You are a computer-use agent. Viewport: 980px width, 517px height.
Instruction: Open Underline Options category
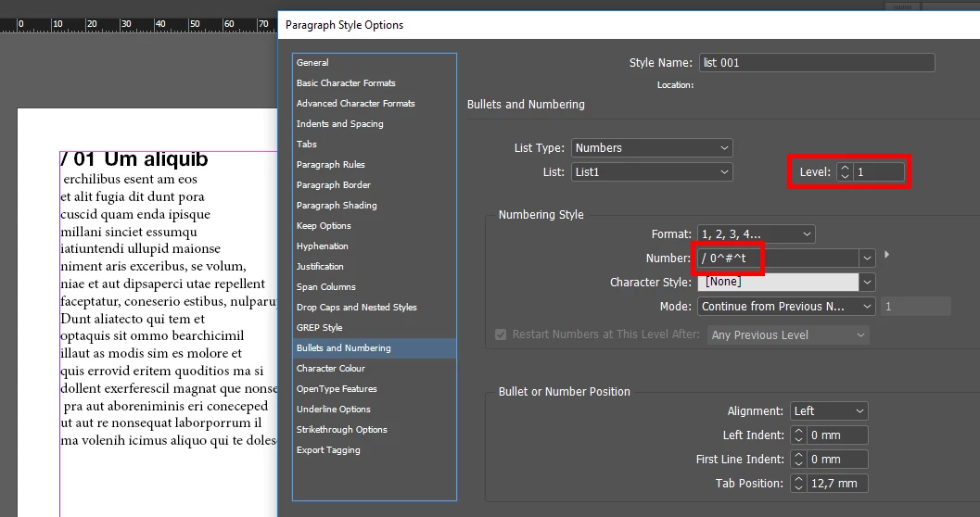[374, 410]
